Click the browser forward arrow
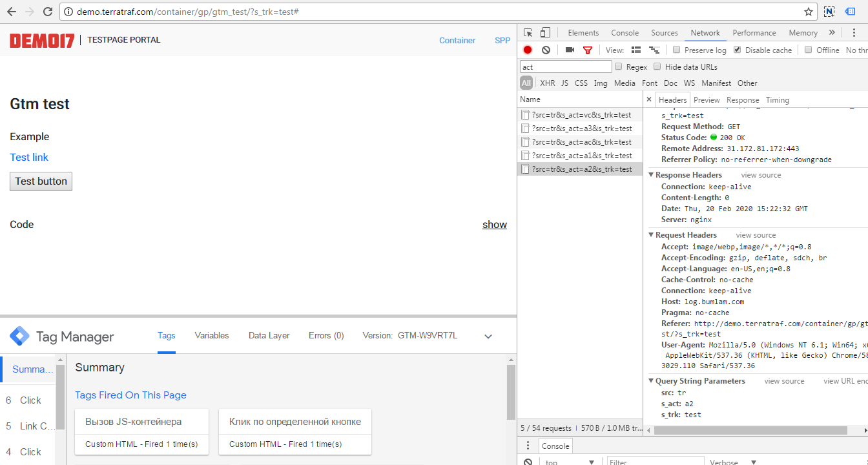 29,12
